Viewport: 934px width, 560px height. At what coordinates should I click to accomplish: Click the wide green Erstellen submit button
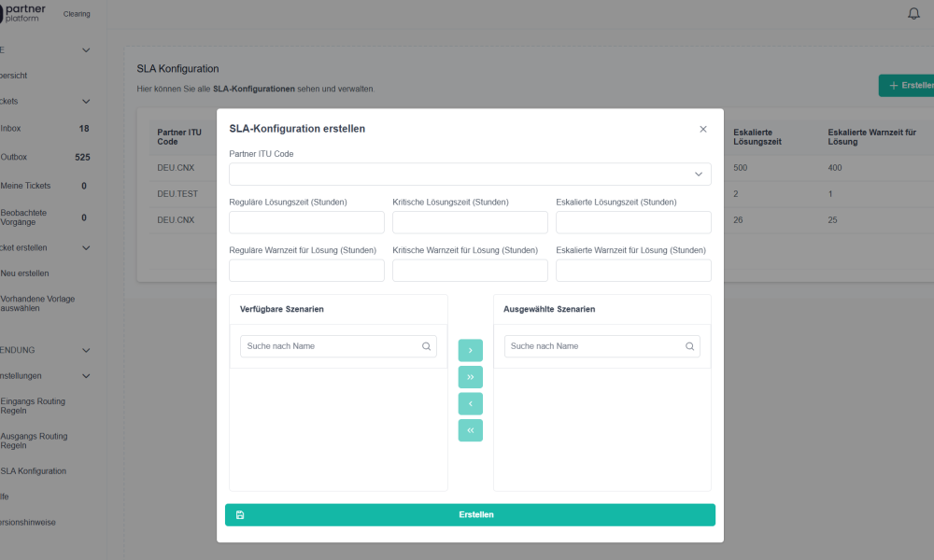470,515
